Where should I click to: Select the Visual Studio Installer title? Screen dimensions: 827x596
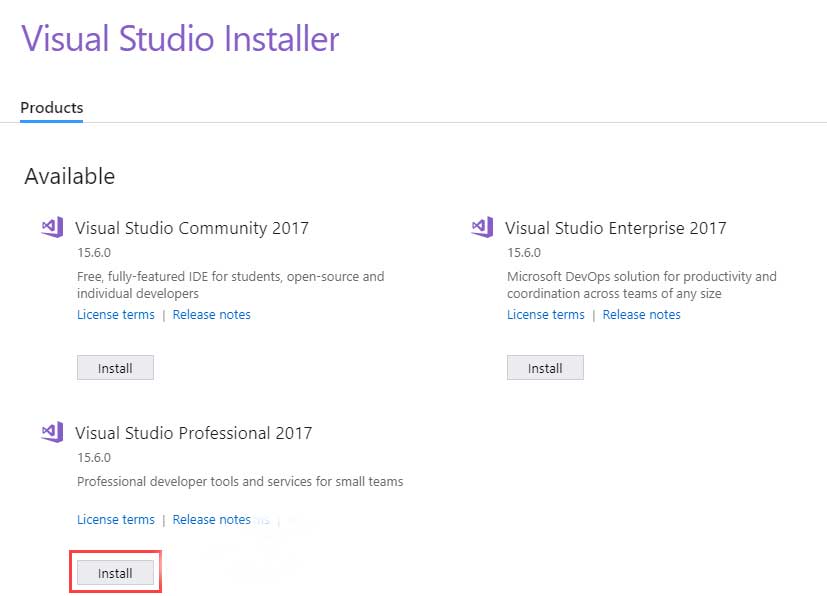coord(180,39)
